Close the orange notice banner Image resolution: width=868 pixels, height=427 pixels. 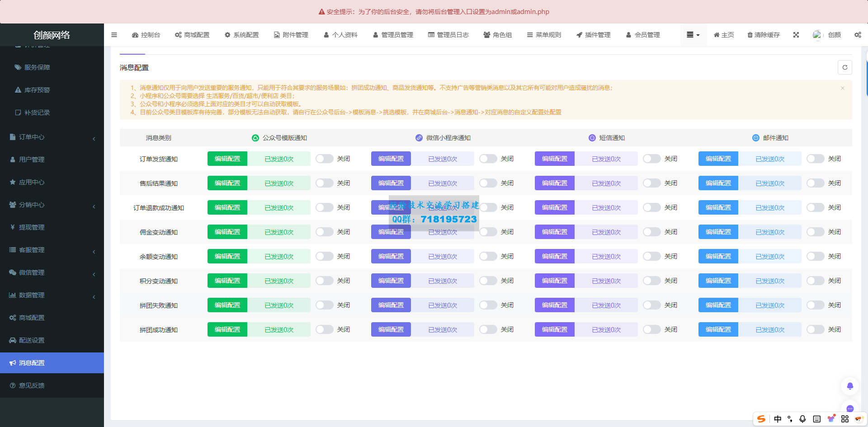pos(843,88)
